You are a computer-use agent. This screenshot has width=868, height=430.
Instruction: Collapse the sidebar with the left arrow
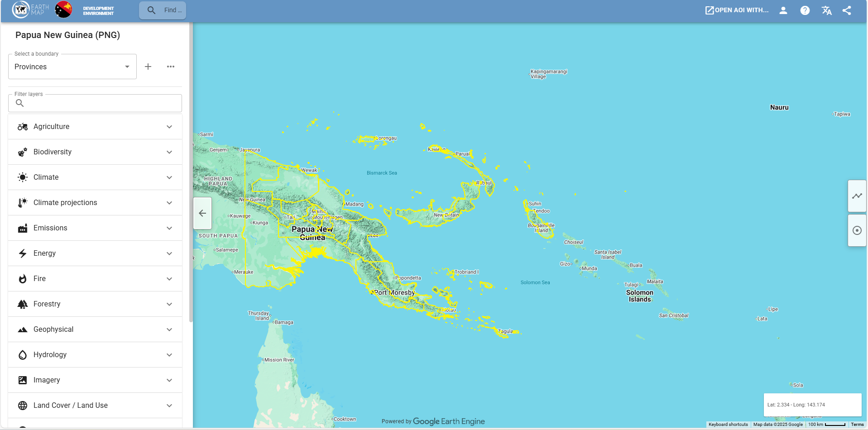click(x=202, y=213)
